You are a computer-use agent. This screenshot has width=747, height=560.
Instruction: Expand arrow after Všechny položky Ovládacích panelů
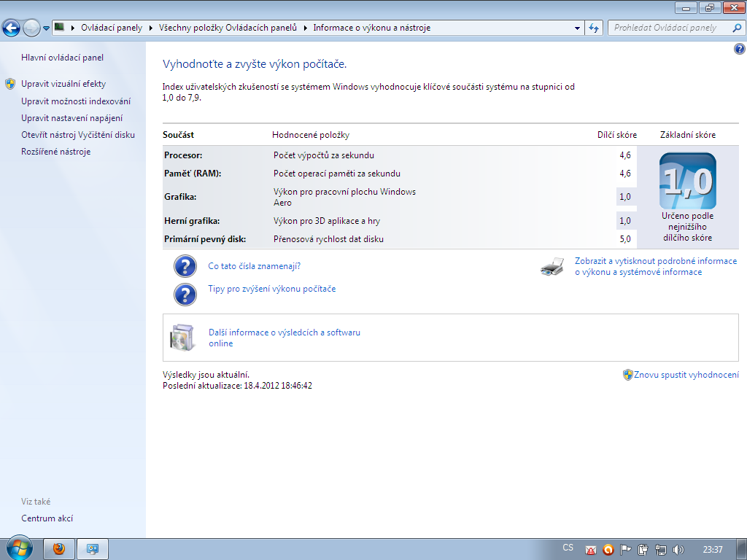click(305, 28)
